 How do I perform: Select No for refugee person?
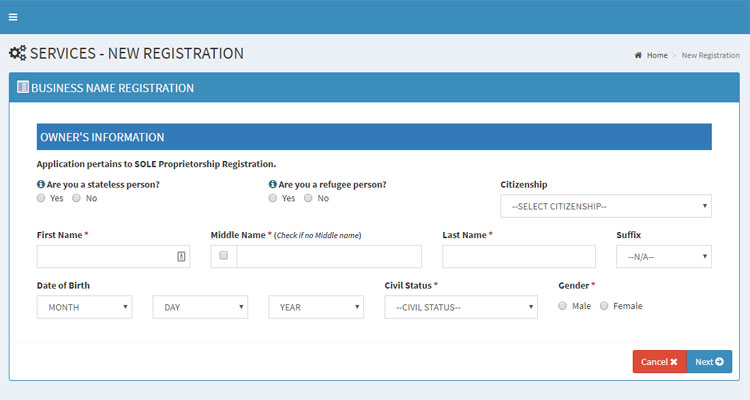click(308, 198)
